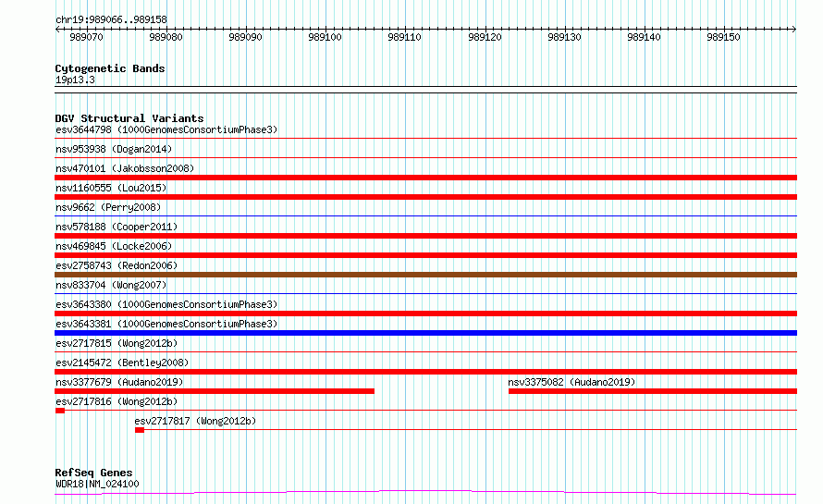Image resolution: width=823 pixels, height=504 pixels.
Task: Click the thick red bar under nsv1160555
Action: [x=425, y=197]
